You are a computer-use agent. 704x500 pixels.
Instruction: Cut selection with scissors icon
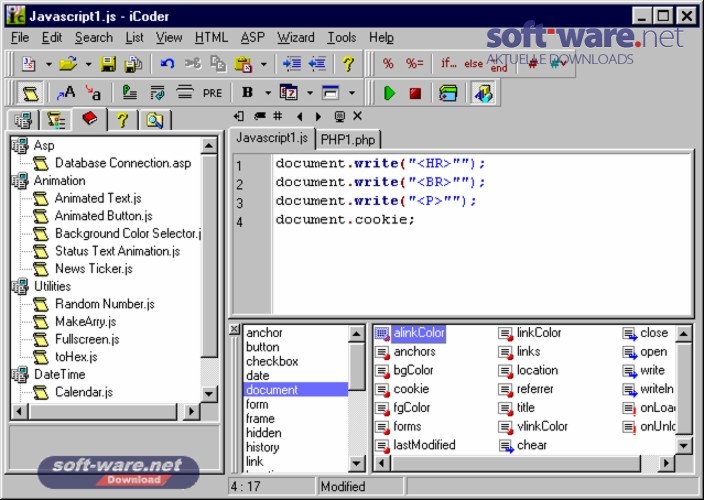(x=193, y=64)
